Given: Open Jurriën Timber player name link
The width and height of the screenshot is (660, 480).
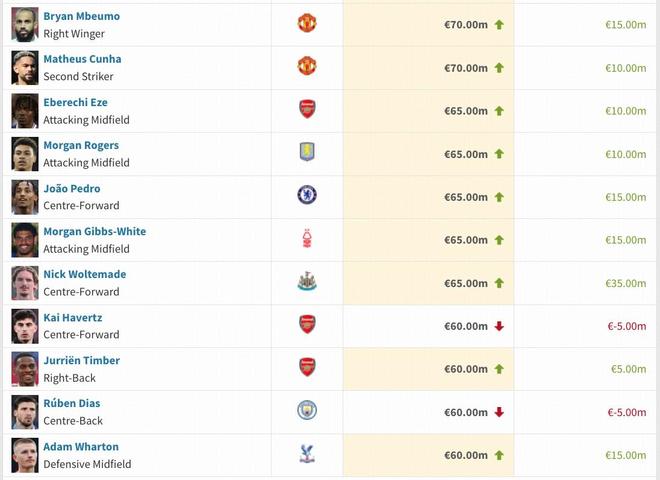Looking at the screenshot, I should [x=81, y=360].
